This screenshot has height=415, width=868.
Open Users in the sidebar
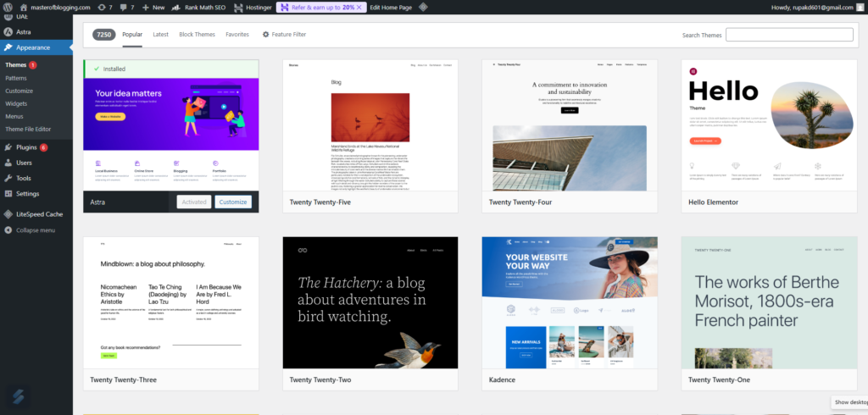click(x=36, y=163)
